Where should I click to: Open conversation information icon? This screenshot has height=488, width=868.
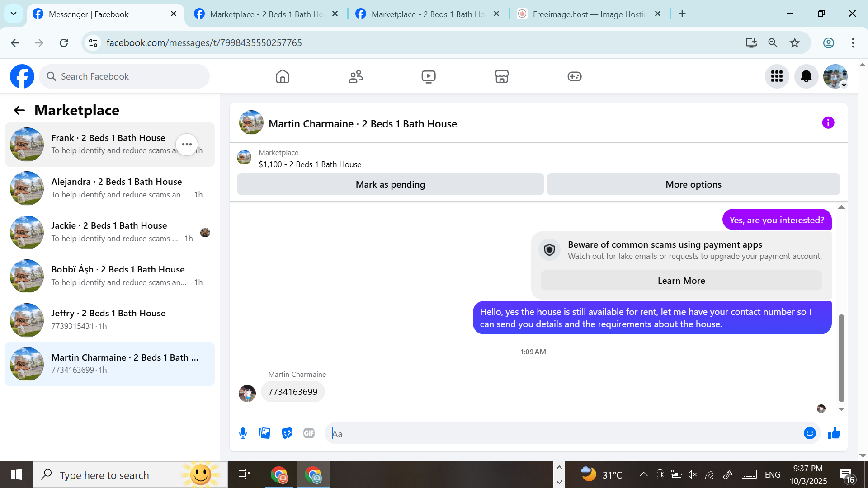point(828,123)
